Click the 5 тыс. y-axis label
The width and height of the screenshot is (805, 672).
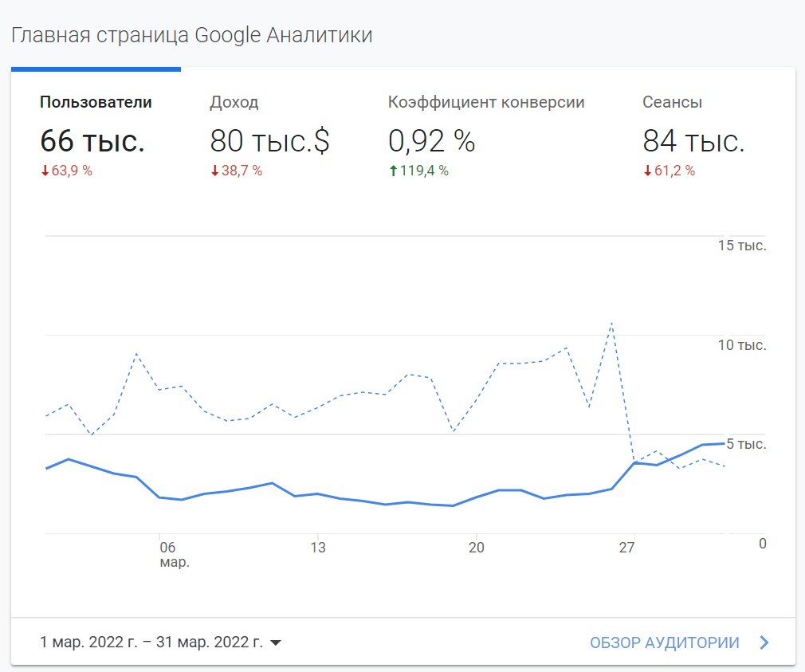coord(746,444)
